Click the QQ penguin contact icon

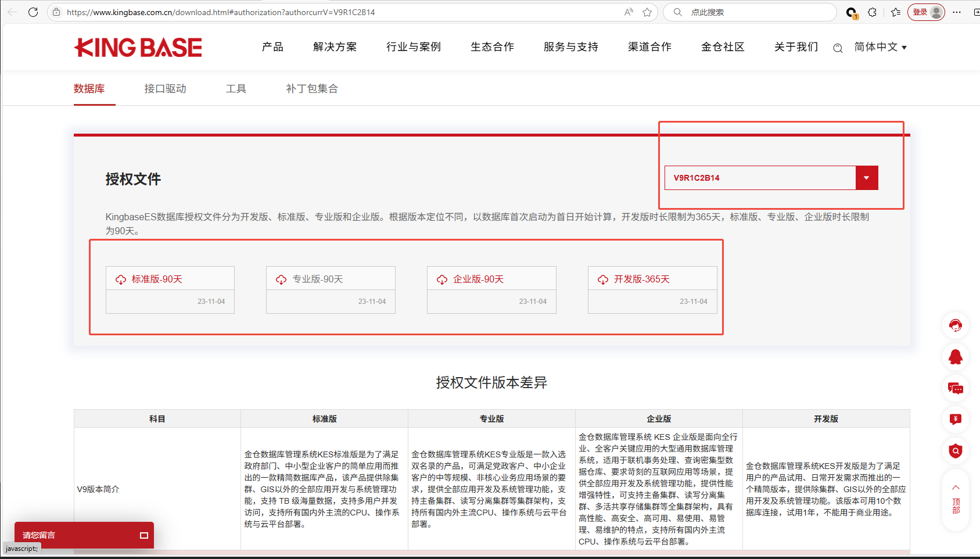(956, 357)
